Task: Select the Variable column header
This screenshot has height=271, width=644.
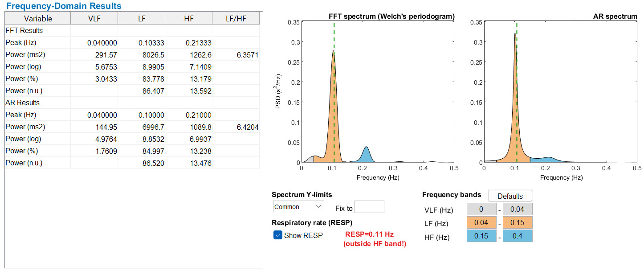Action: pos(37,18)
